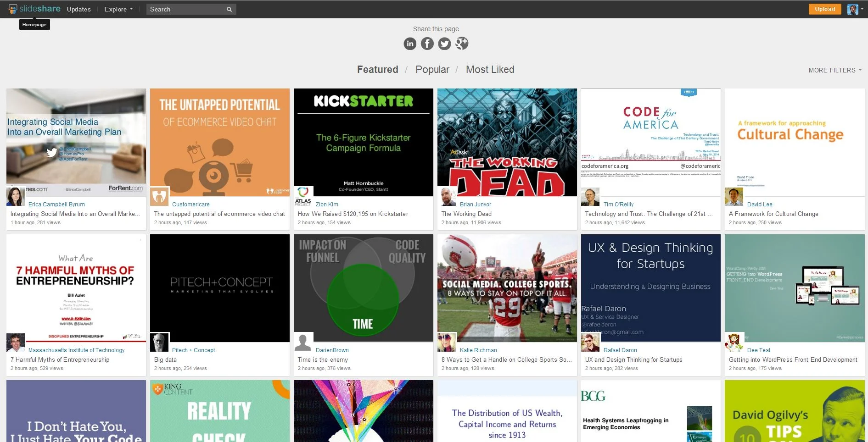
Task: Click Customercare author avatar
Action: pyautogui.click(x=159, y=197)
